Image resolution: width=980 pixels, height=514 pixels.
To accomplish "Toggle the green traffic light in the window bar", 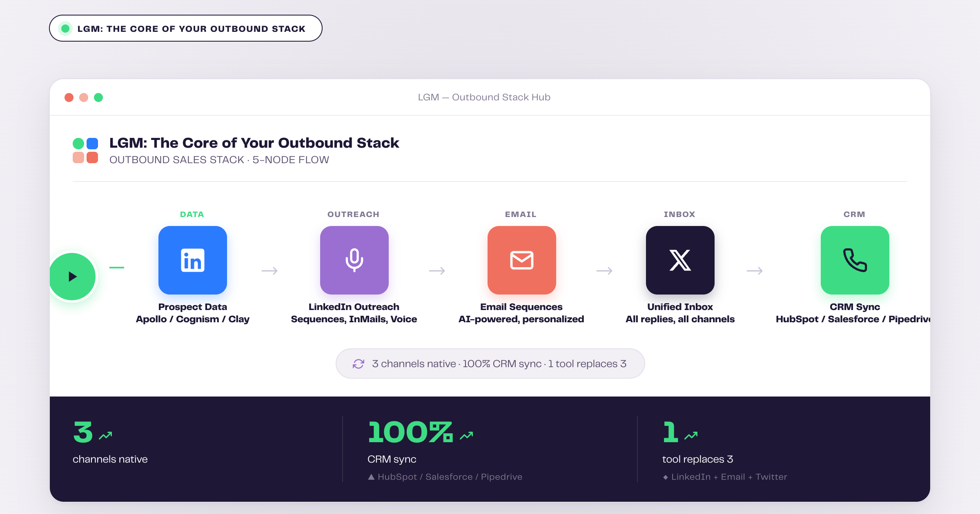I will pos(98,97).
